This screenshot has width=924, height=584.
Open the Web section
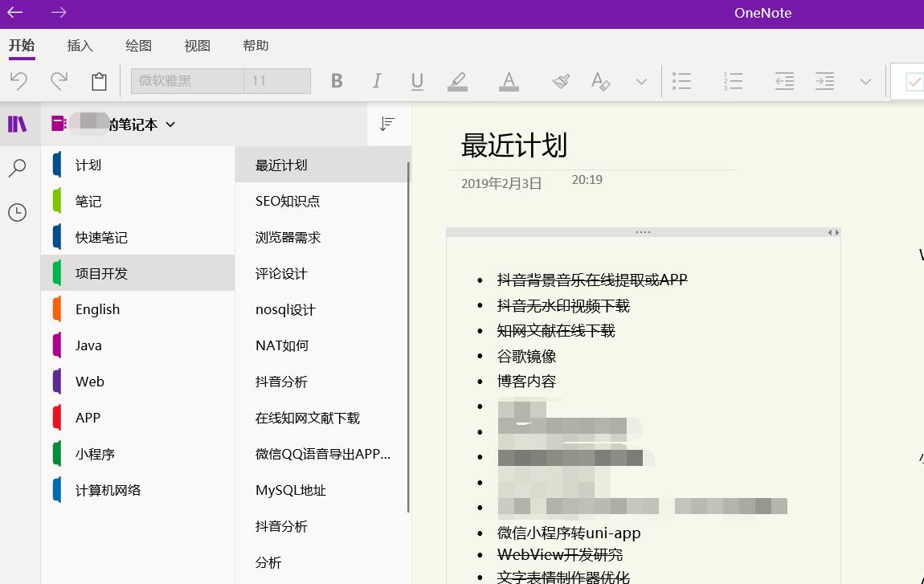(138, 382)
